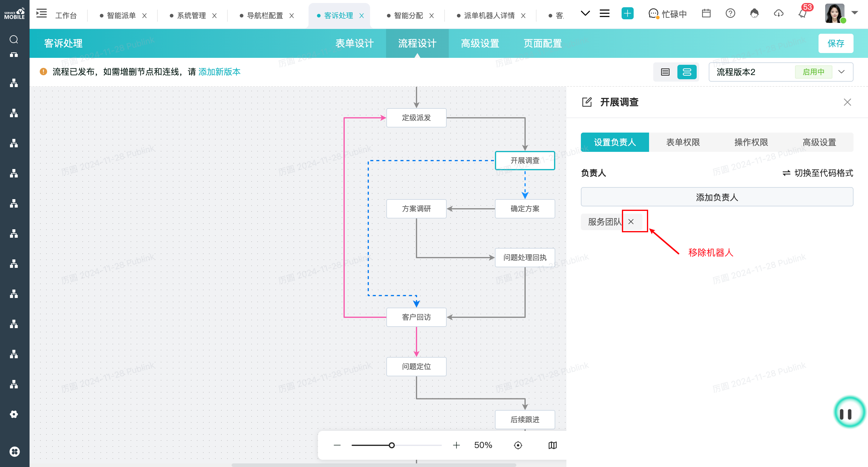The height and width of the screenshot is (467, 868).
Task: Switch to the 智能派单 tab
Action: click(121, 15)
